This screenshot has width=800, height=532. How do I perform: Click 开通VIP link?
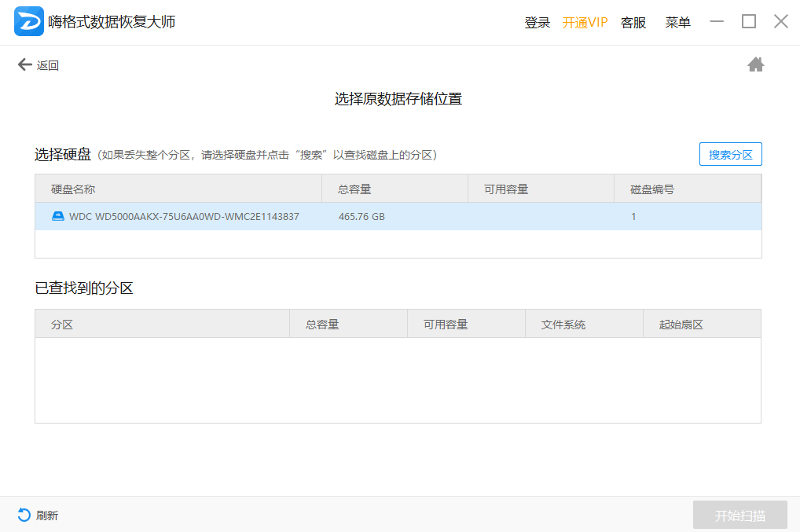(585, 22)
